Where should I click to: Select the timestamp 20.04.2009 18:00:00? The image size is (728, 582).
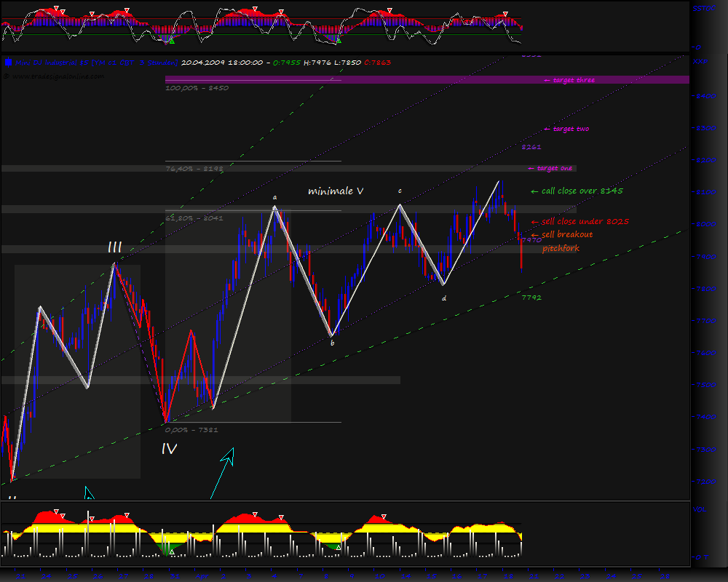click(x=222, y=62)
